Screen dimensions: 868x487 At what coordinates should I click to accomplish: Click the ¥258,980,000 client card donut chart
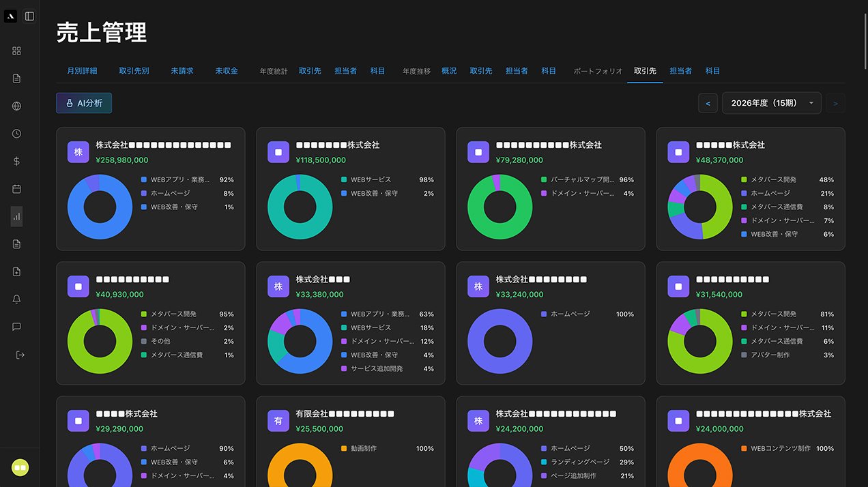[100, 207]
